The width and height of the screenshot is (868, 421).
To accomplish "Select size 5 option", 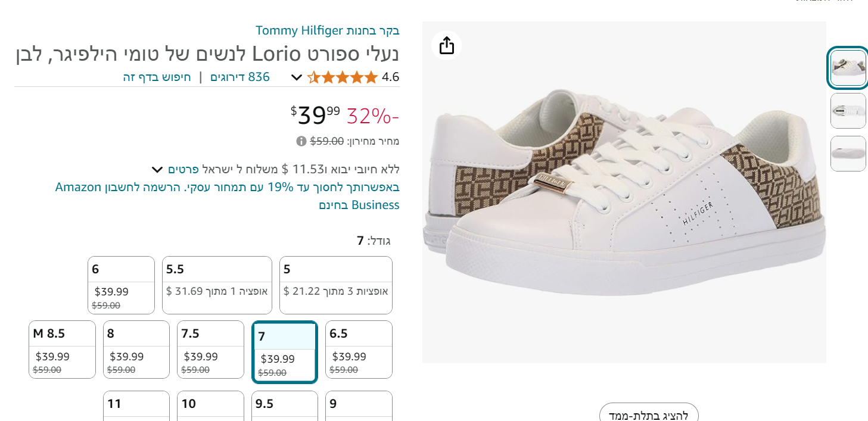I will pyautogui.click(x=335, y=285).
